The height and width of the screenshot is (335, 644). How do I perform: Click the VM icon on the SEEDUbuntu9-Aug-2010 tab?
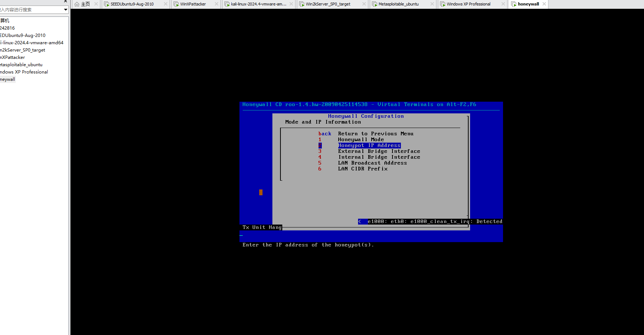107,4
